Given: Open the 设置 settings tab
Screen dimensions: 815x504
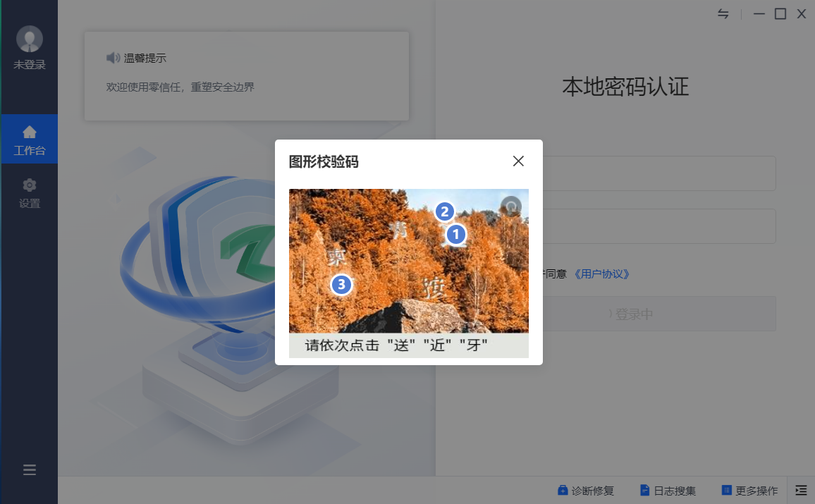Looking at the screenshot, I should pos(30,193).
